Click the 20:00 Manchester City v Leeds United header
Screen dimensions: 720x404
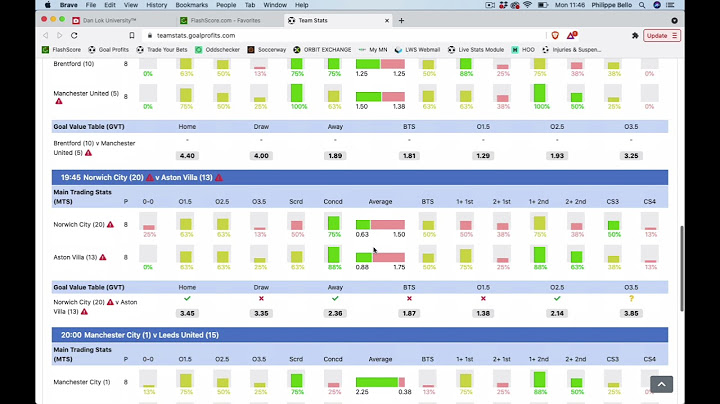pyautogui.click(x=360, y=335)
